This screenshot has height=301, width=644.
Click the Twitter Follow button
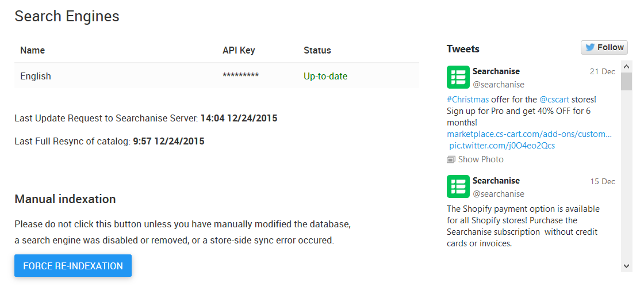click(x=604, y=47)
